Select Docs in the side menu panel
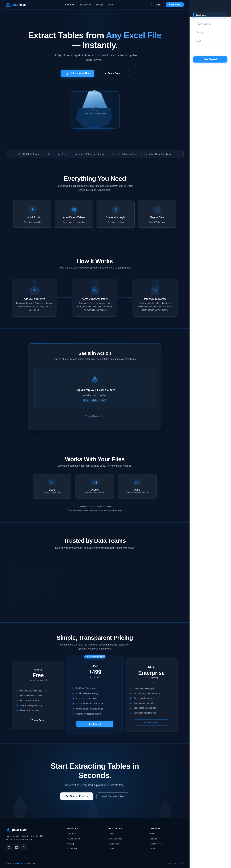The image size is (231, 868). click(x=210, y=41)
